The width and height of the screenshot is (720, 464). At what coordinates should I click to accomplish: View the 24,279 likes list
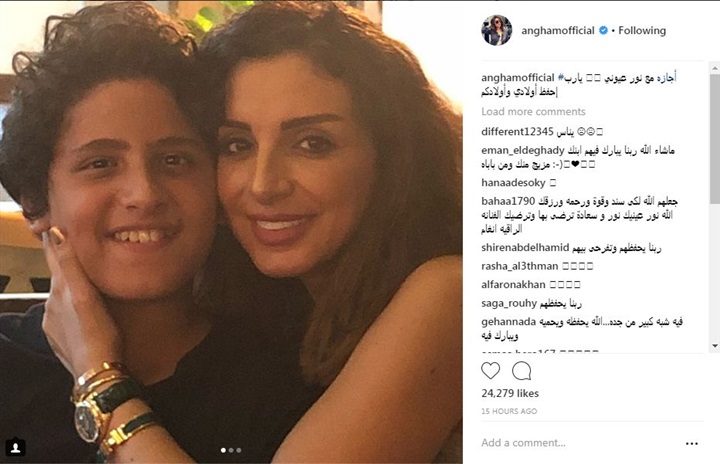(510, 393)
